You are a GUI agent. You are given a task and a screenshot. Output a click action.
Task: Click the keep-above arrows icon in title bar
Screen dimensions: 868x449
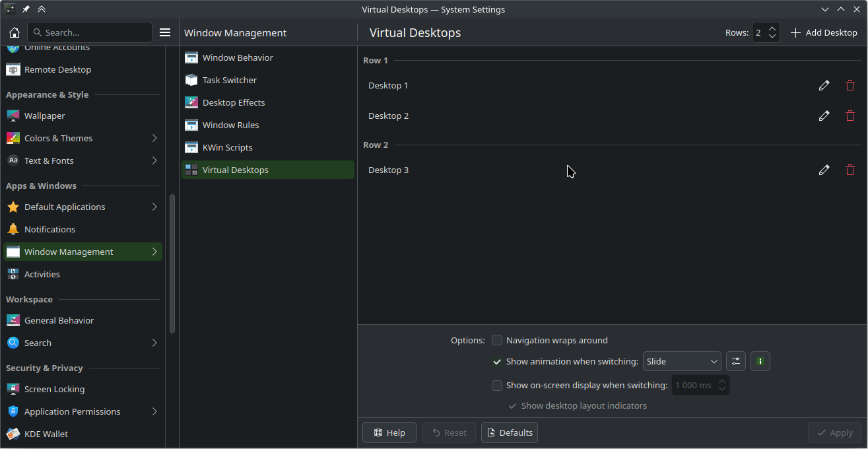pos(42,9)
